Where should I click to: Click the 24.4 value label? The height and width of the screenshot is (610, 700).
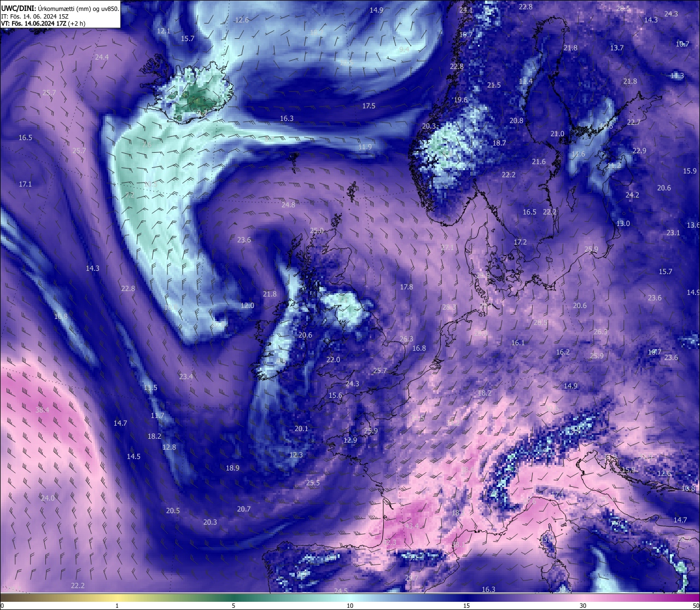(x=102, y=57)
